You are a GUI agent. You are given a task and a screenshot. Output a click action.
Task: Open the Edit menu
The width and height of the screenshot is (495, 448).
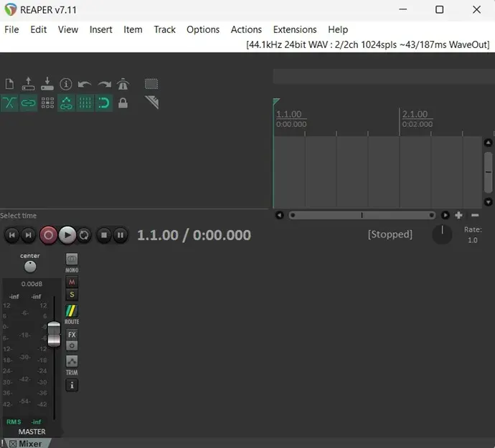point(39,29)
